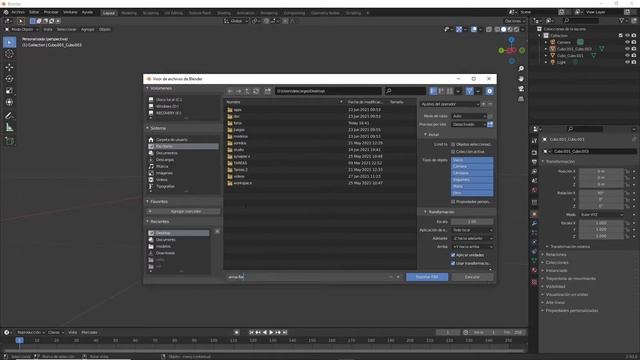Toggle the file filter funnel icon
This screenshot has width=640, height=360.
pyautogui.click(x=469, y=91)
